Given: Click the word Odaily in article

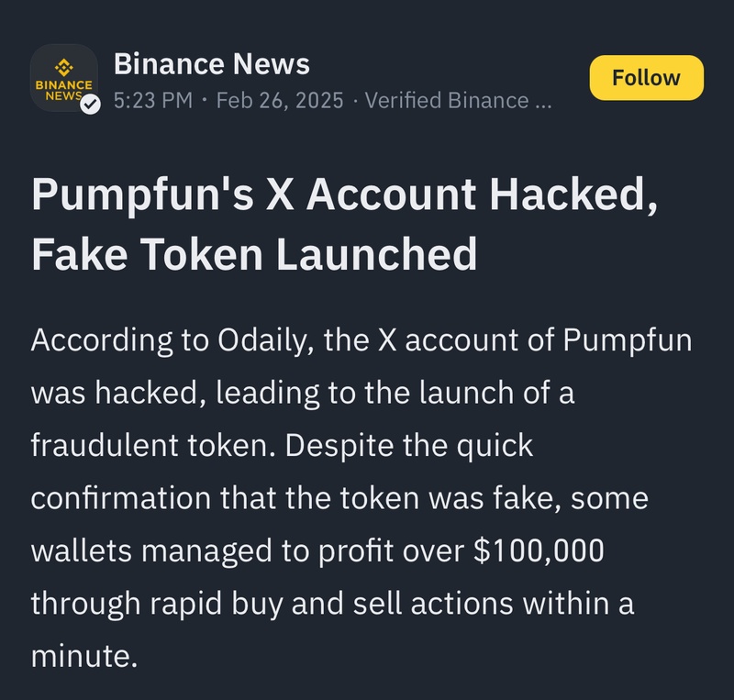Looking at the screenshot, I should (x=234, y=340).
